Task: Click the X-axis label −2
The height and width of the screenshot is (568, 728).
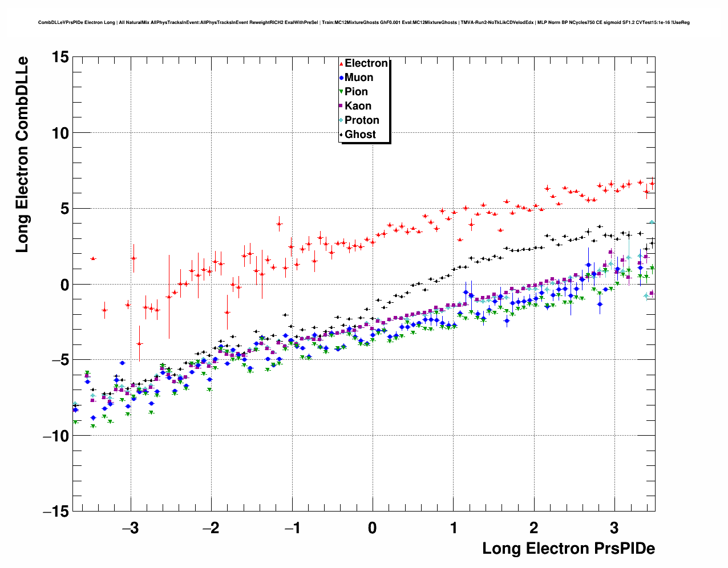Action: click(211, 528)
